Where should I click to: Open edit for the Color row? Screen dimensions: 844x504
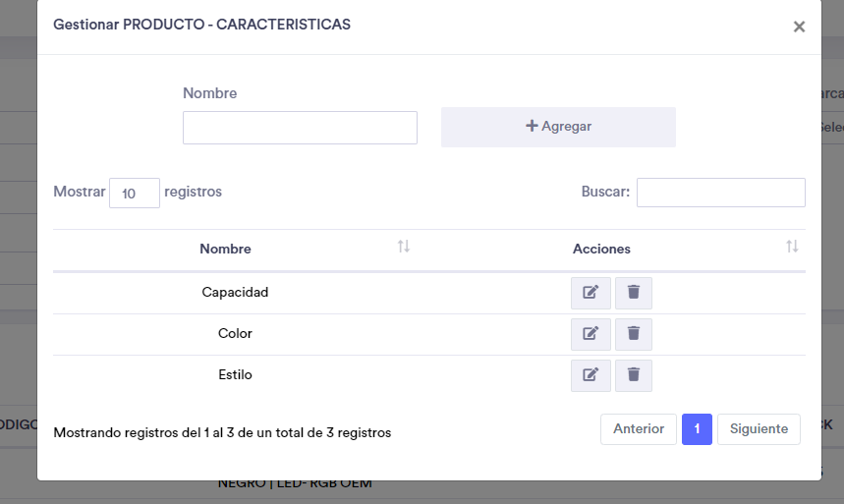point(591,334)
